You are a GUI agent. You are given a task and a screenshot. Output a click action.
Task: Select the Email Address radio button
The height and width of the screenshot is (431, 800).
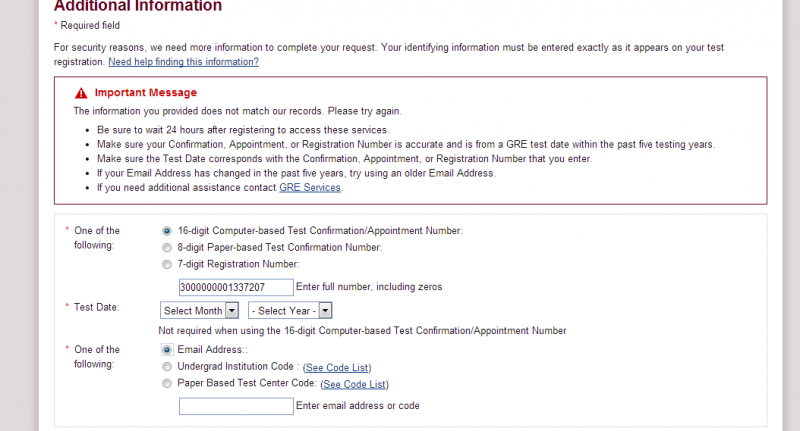167,350
